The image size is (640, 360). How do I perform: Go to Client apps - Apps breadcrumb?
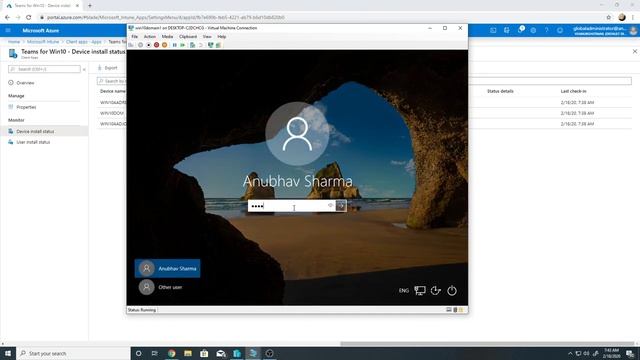(84, 42)
